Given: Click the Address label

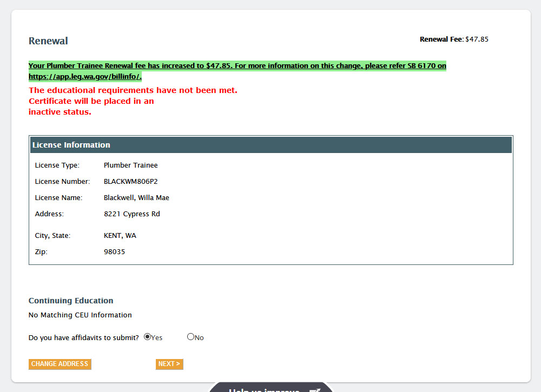Looking at the screenshot, I should (49, 214).
